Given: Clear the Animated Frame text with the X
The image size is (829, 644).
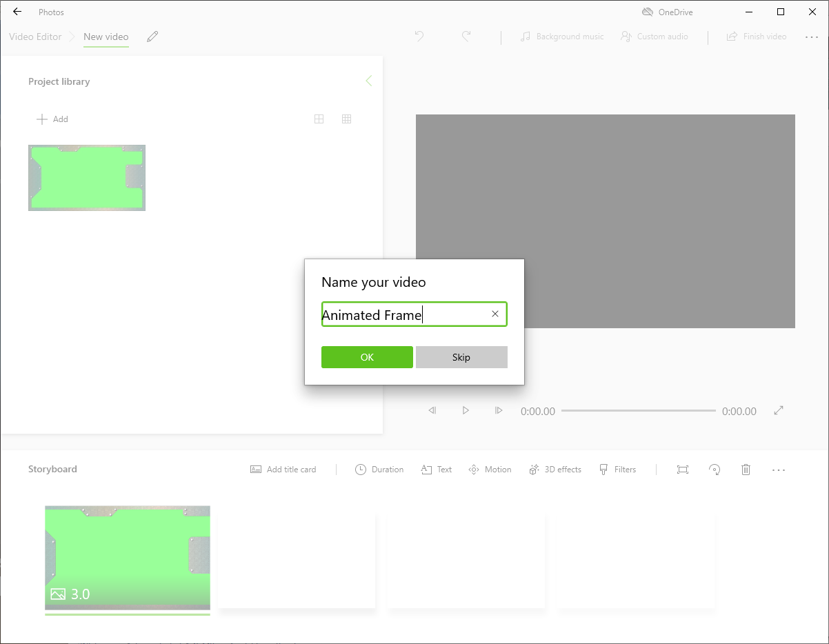Looking at the screenshot, I should point(495,314).
